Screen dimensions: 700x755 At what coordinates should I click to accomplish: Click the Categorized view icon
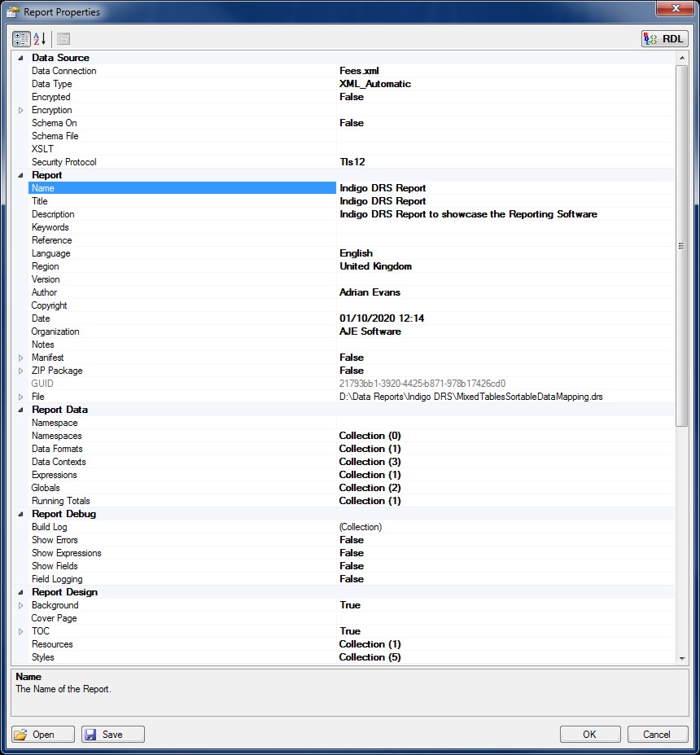coord(21,39)
